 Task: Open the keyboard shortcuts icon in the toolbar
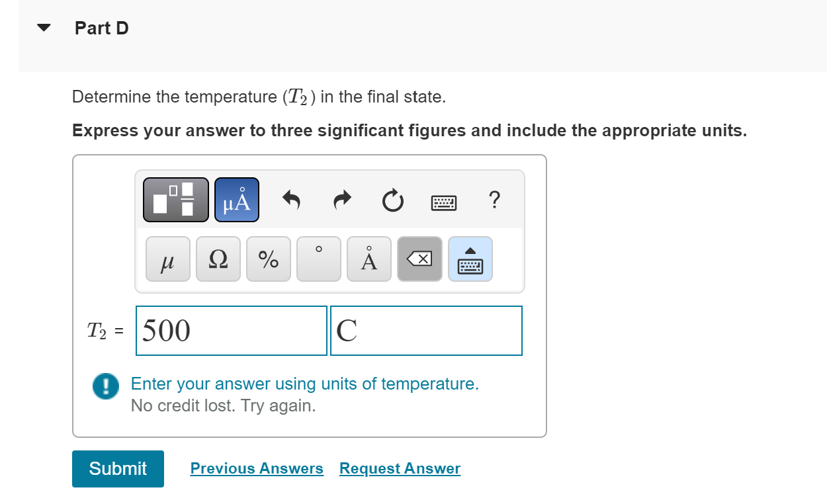pyautogui.click(x=443, y=202)
